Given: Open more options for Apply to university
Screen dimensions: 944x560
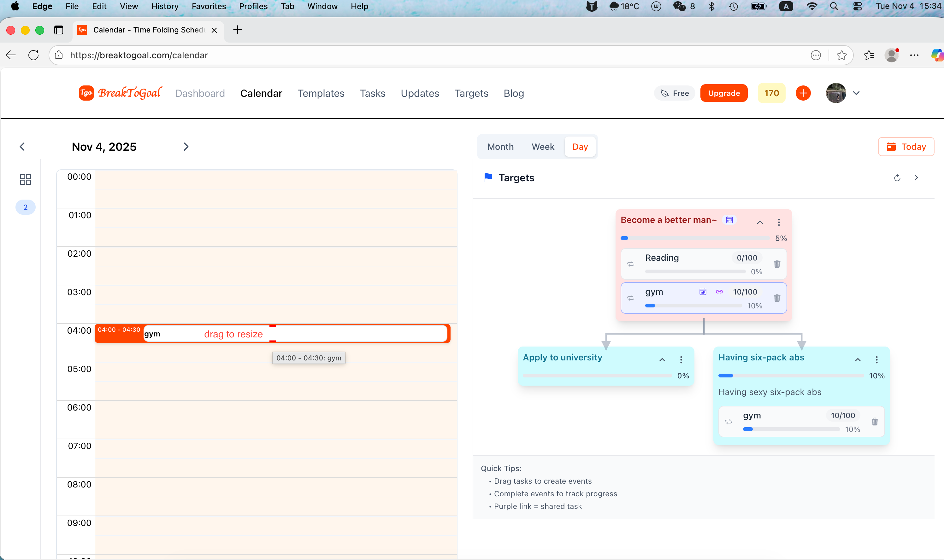Looking at the screenshot, I should [x=681, y=360].
